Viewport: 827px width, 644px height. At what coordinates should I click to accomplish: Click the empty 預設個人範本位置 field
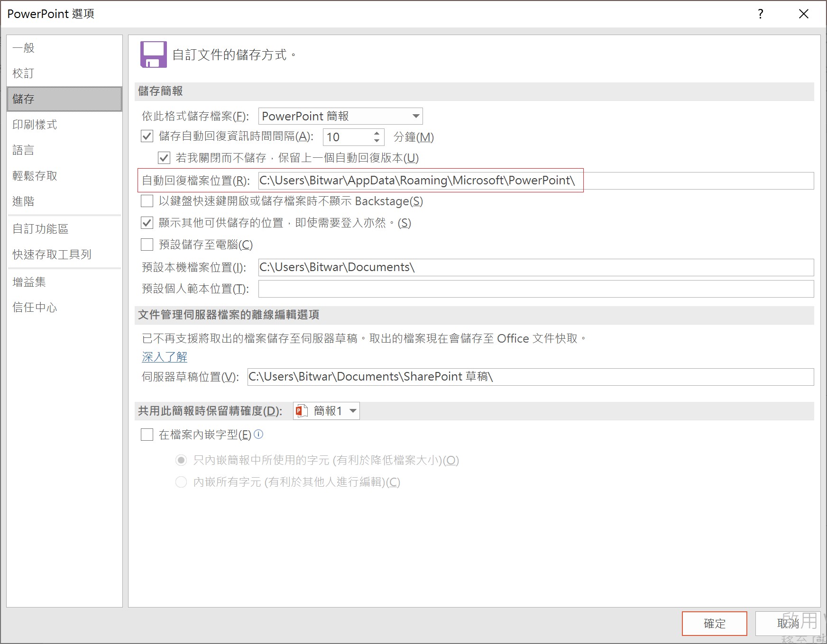(x=536, y=289)
